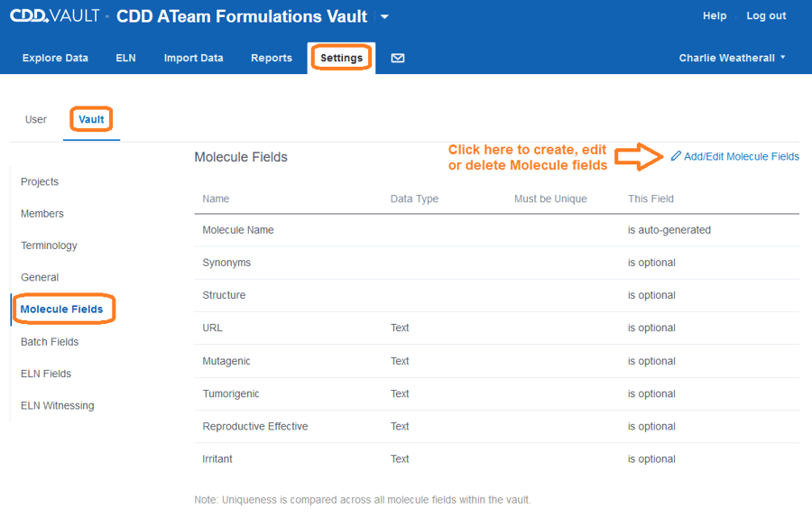Open Terminology settings in the sidebar
Image resolution: width=812 pixels, height=527 pixels.
click(x=49, y=245)
